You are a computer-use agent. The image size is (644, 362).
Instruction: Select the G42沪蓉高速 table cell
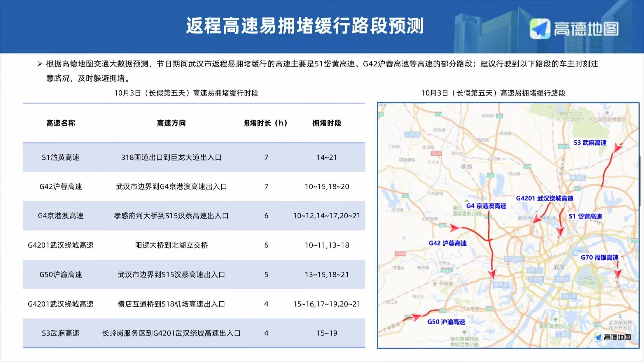tap(61, 187)
